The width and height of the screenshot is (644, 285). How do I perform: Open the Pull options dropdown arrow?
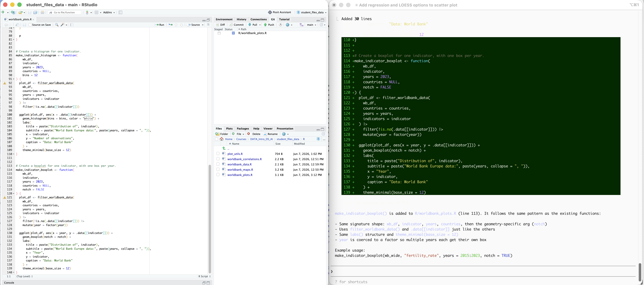coord(260,25)
